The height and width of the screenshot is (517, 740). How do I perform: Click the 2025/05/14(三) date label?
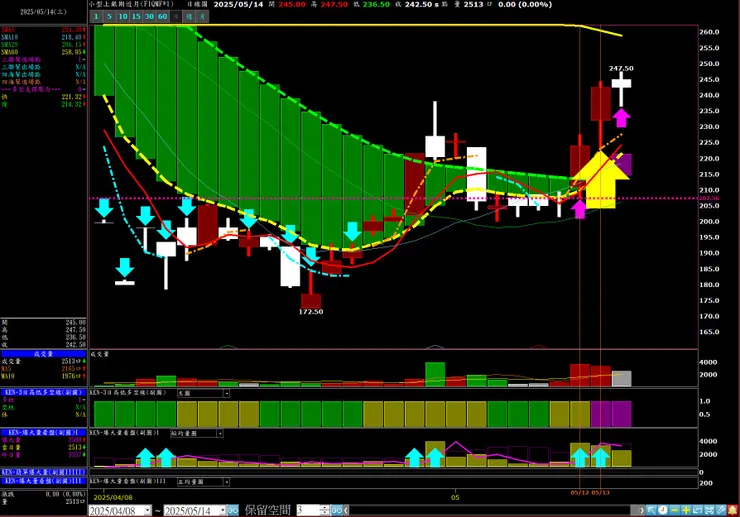point(43,12)
